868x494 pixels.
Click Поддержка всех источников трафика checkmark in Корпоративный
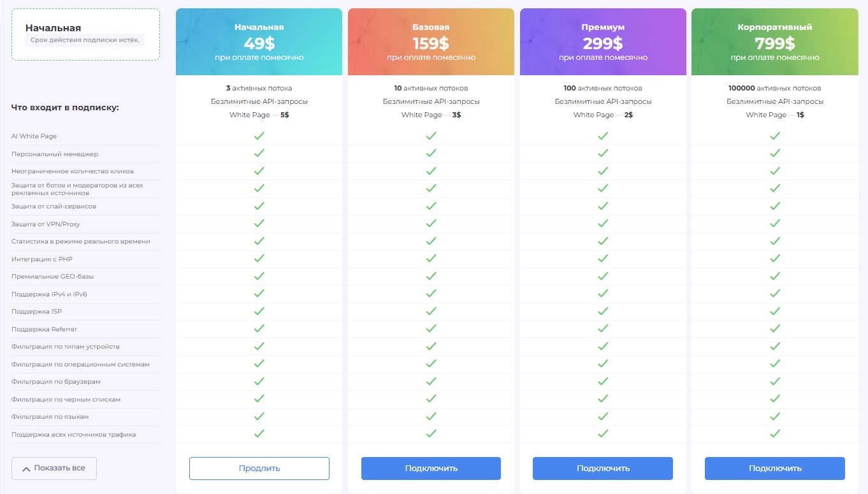point(775,434)
